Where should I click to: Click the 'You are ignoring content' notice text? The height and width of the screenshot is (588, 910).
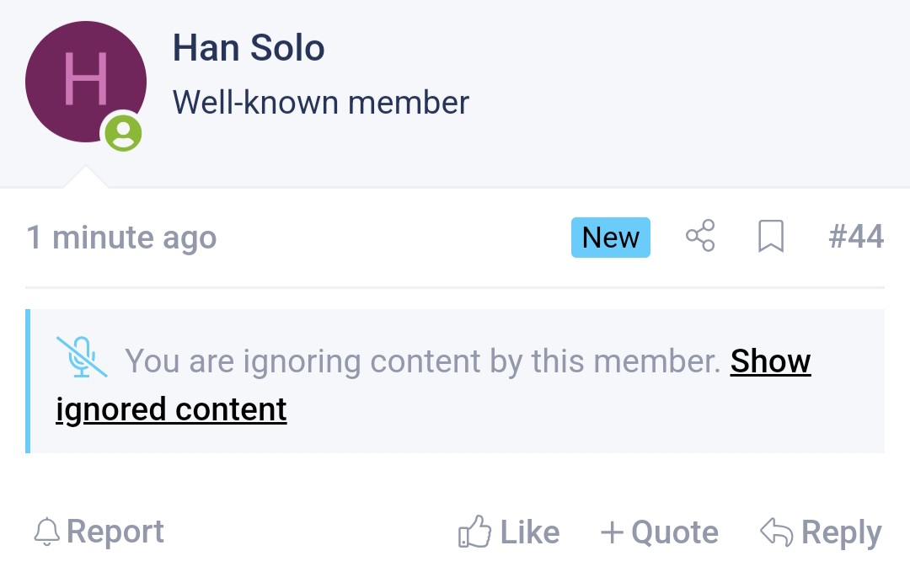(422, 361)
